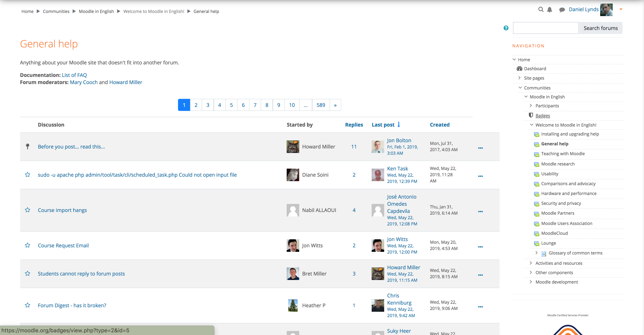The height and width of the screenshot is (335, 644).
Task: Open notifications bell icon
Action: pyautogui.click(x=549, y=9)
